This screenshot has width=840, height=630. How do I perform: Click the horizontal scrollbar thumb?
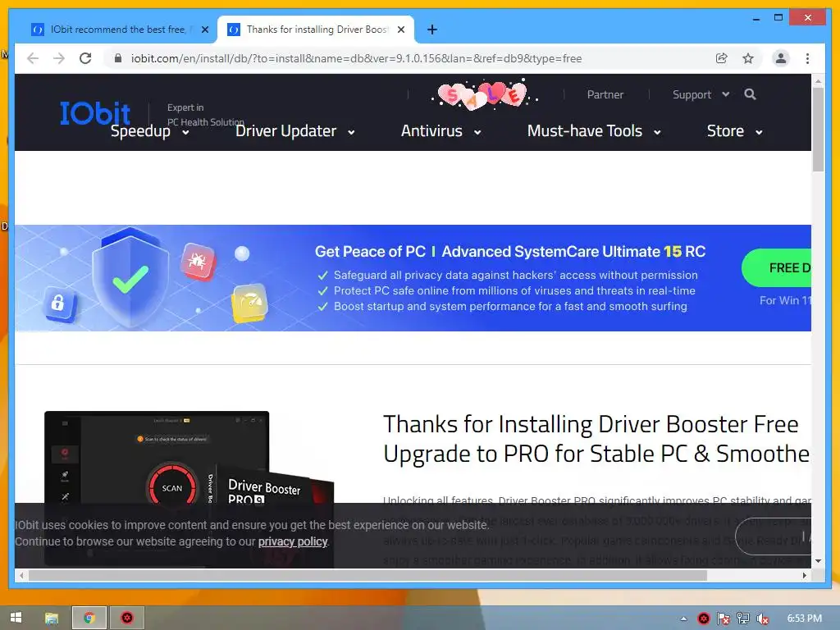[x=367, y=575]
